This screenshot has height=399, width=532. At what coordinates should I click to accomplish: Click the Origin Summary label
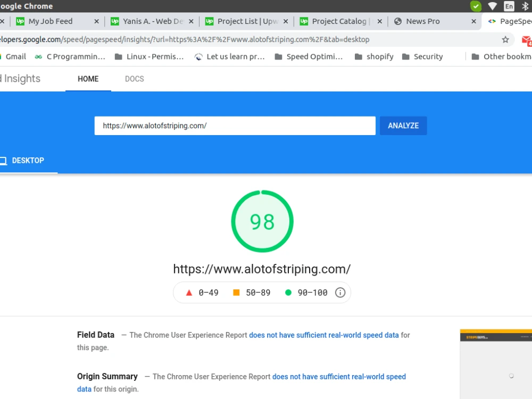107,377
